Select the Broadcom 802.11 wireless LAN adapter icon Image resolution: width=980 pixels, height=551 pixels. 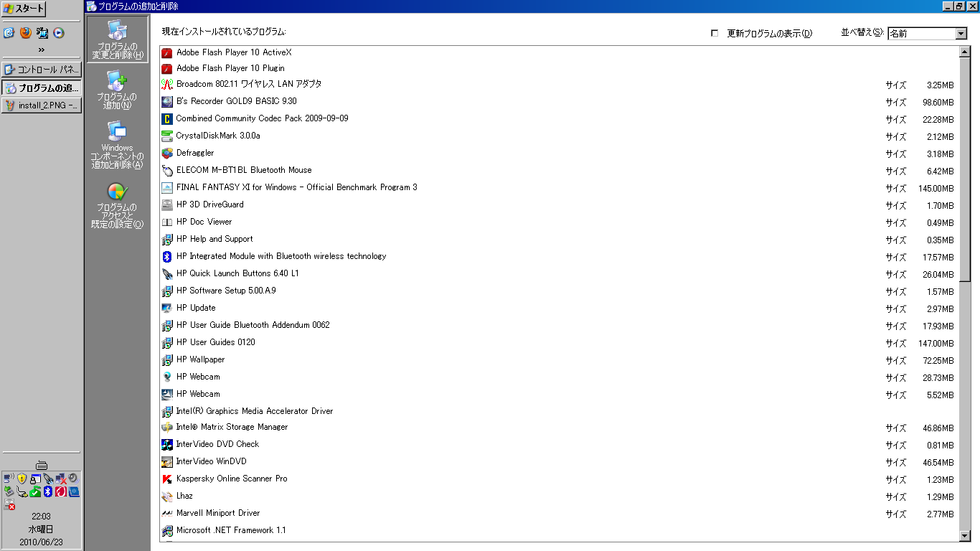(x=167, y=85)
